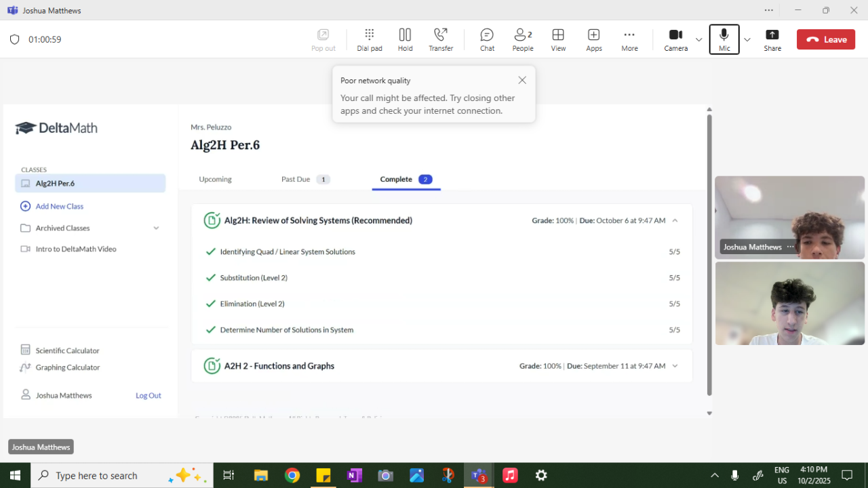The width and height of the screenshot is (868, 488).
Task: Open the Windows notification center
Action: pos(847,475)
